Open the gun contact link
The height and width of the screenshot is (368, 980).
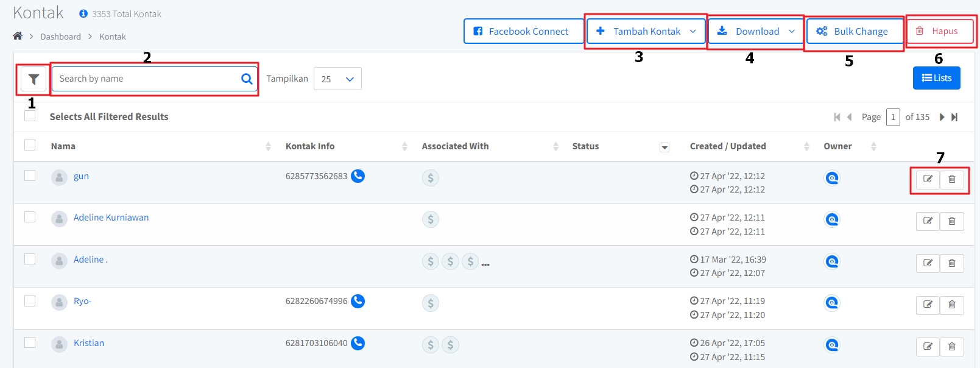tap(81, 176)
